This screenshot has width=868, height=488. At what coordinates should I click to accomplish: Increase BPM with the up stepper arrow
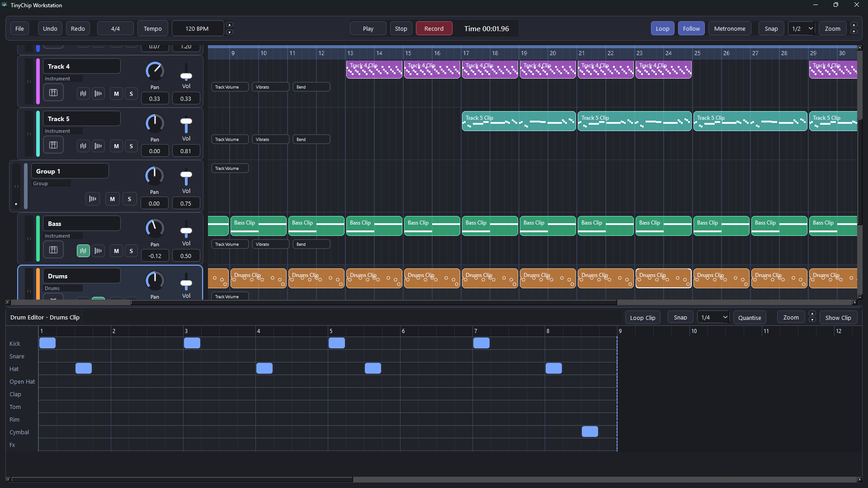coord(230,25)
